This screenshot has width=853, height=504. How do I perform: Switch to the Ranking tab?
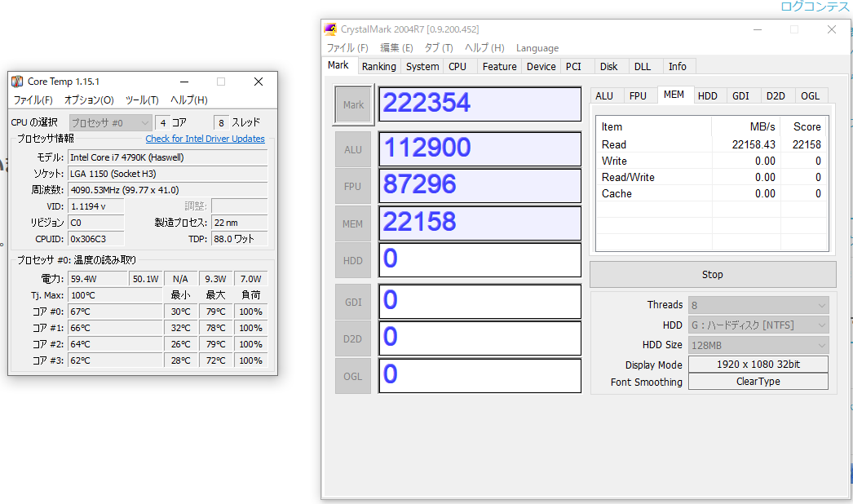[x=379, y=66]
